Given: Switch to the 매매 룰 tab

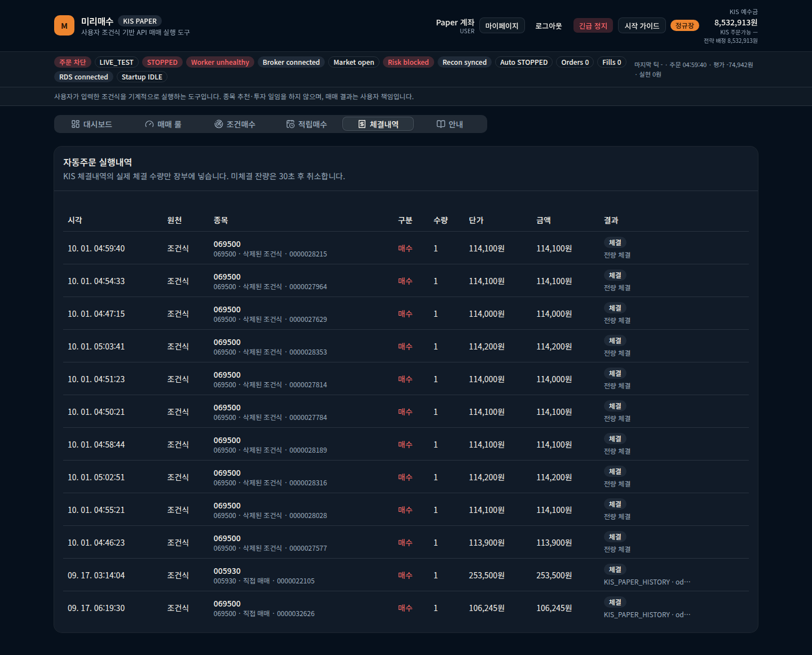Looking at the screenshot, I should (163, 124).
